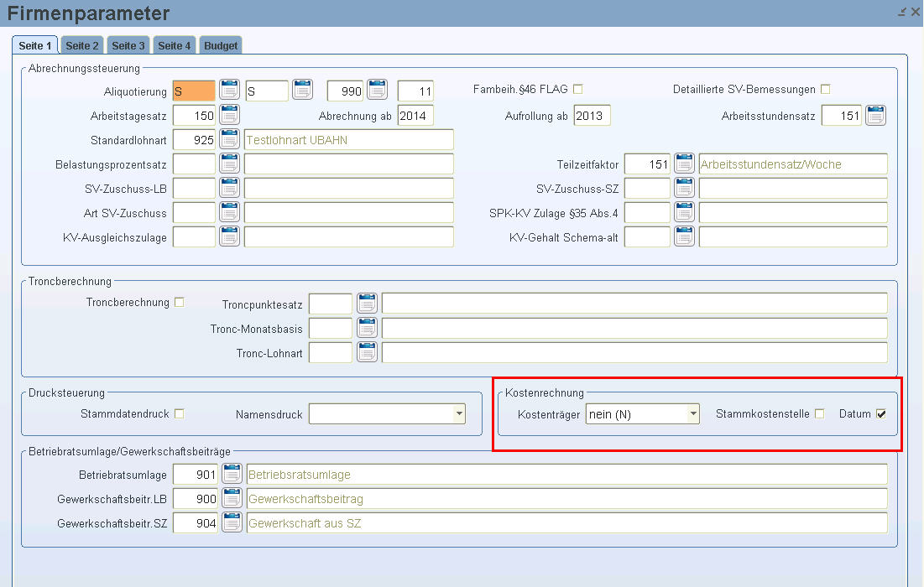The height and width of the screenshot is (587, 924).
Task: Open lookup icon for Art SV-Zuschuss
Action: point(229,212)
